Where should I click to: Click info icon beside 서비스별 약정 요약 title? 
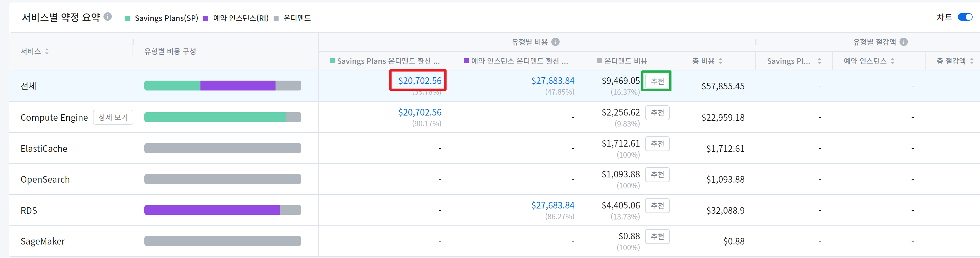click(108, 17)
